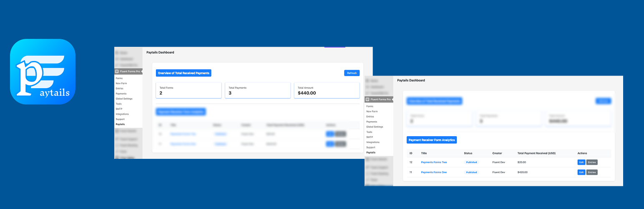644x209 pixels.
Task: Click the Actions column header
Action: [x=582, y=153]
